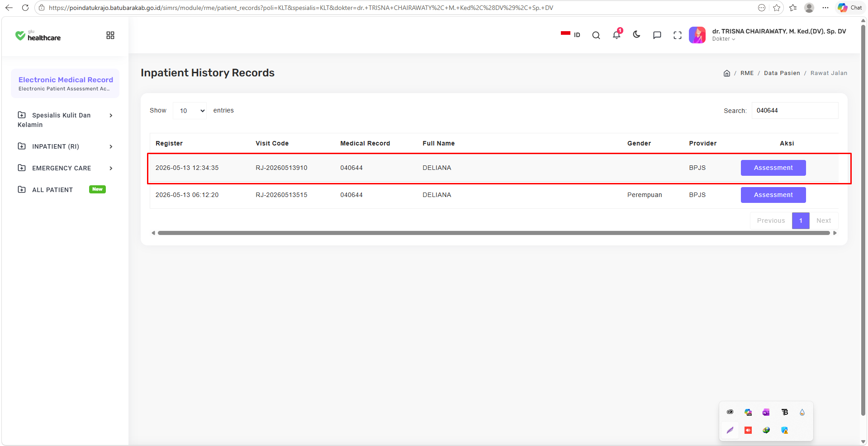Click the healthcare logo
Viewport: 868px width, 446px height.
pos(38,36)
